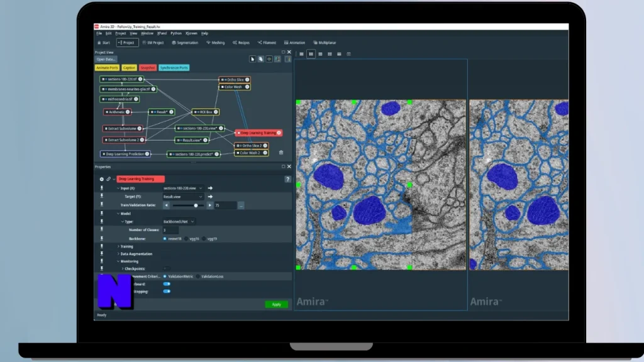
Task: Choose single viewer layout icon
Action: [301, 54]
